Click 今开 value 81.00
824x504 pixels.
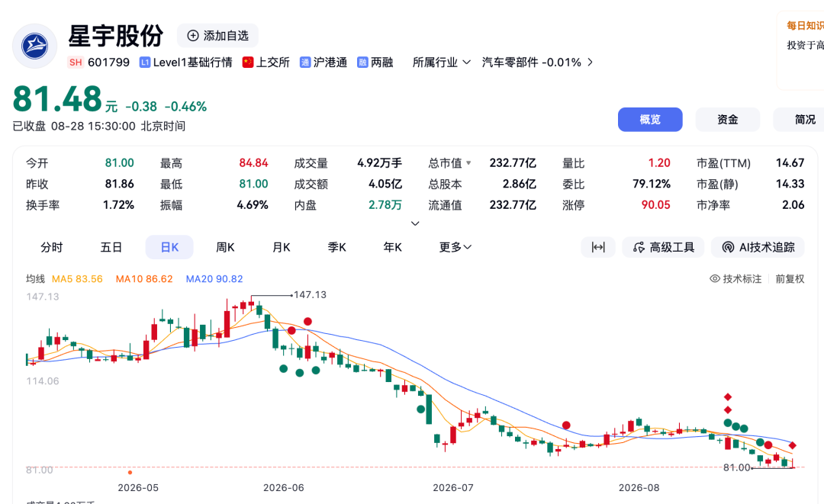(119, 162)
